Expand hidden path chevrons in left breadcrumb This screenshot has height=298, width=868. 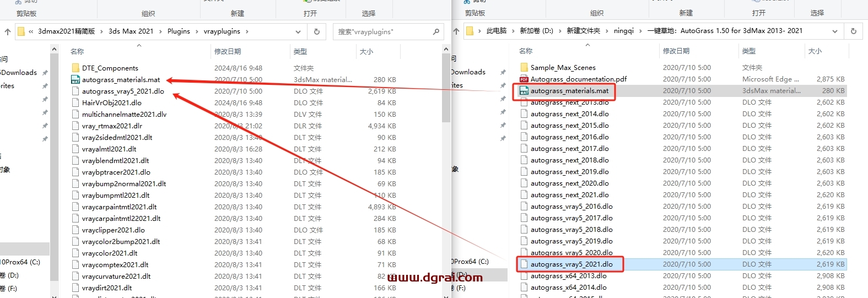click(x=31, y=31)
